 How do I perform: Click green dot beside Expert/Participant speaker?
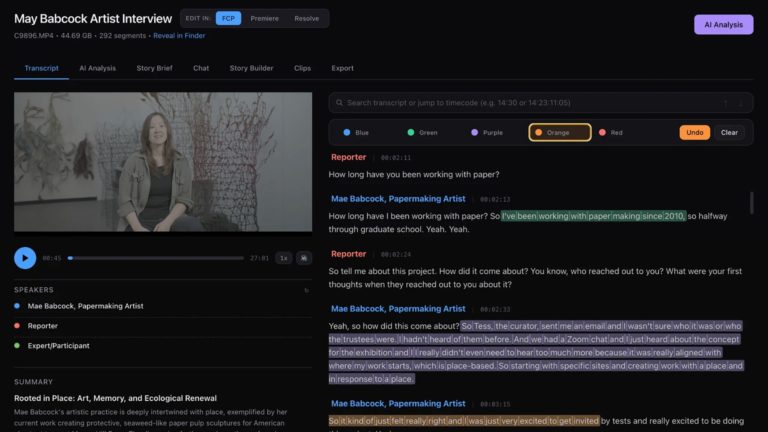(17, 346)
